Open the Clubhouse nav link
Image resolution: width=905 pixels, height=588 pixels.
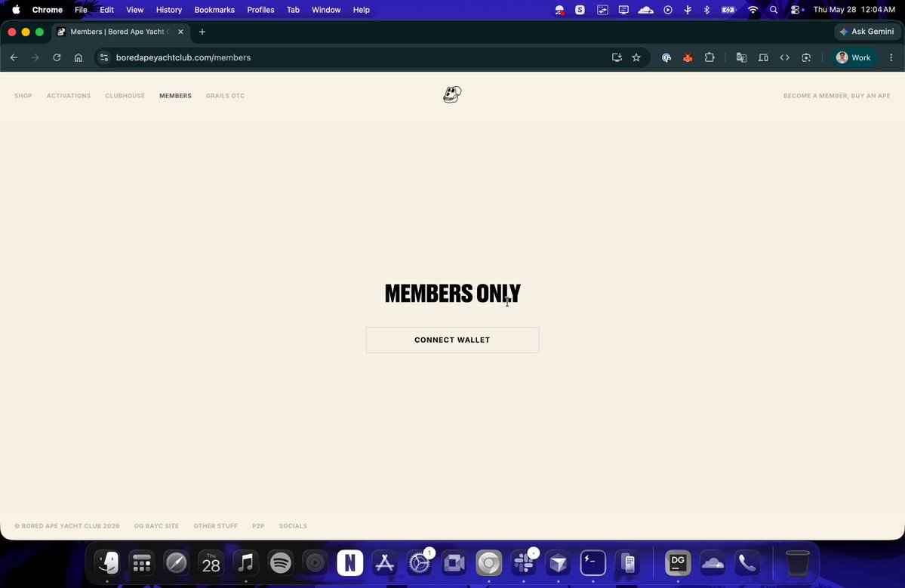point(125,96)
